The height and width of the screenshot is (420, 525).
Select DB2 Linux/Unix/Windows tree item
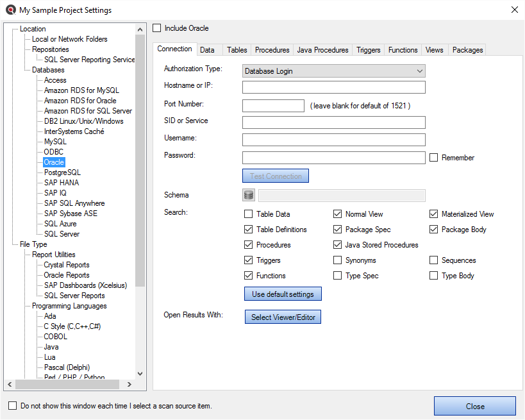(84, 121)
